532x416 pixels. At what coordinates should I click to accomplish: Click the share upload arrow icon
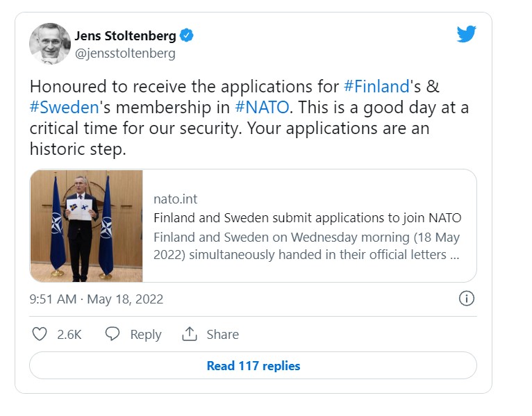click(x=190, y=334)
